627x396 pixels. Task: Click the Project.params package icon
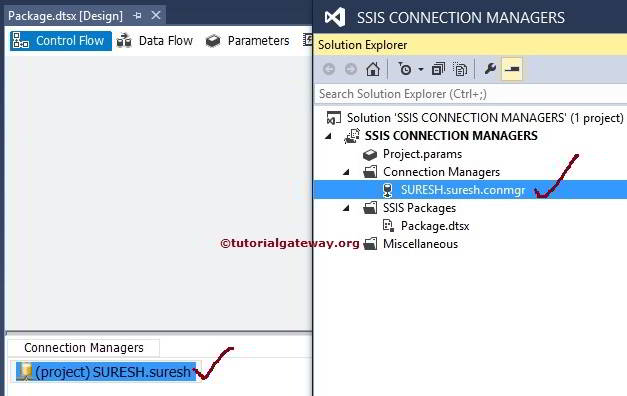click(x=370, y=154)
